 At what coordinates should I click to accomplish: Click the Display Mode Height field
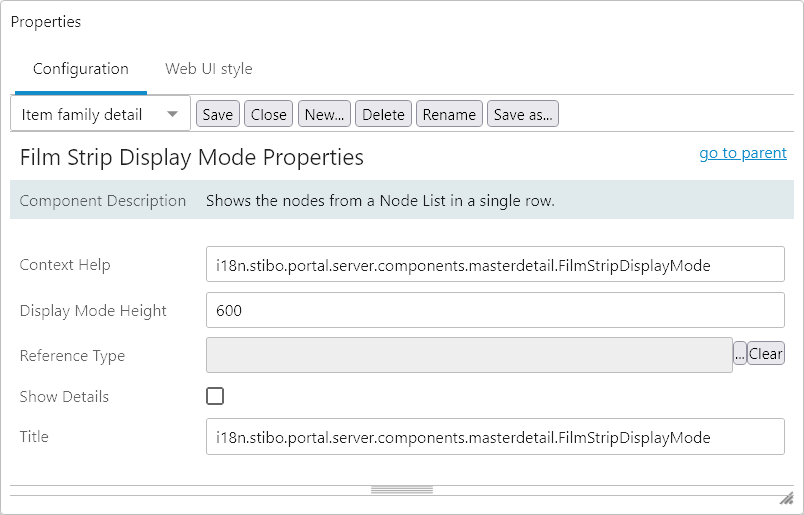pos(495,310)
